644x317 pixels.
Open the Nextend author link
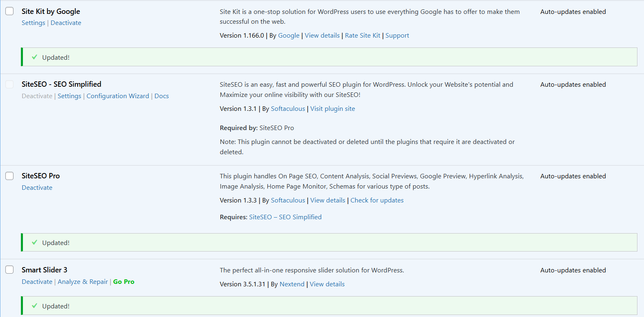click(x=292, y=284)
